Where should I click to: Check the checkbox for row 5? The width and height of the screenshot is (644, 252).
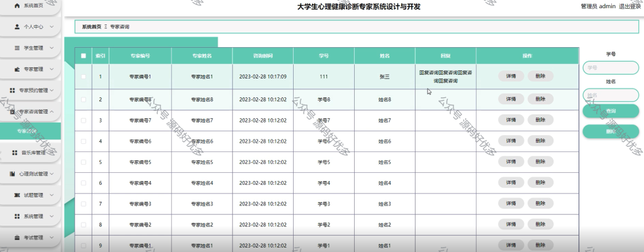(84, 162)
